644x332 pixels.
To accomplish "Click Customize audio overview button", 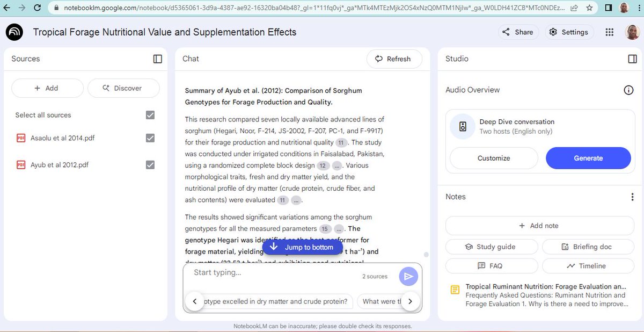I will point(494,158).
